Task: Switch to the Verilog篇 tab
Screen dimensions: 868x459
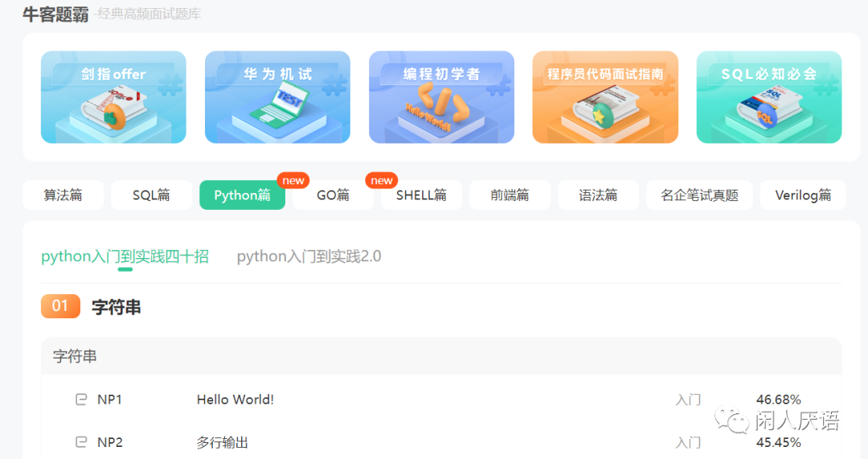Action: [x=803, y=195]
